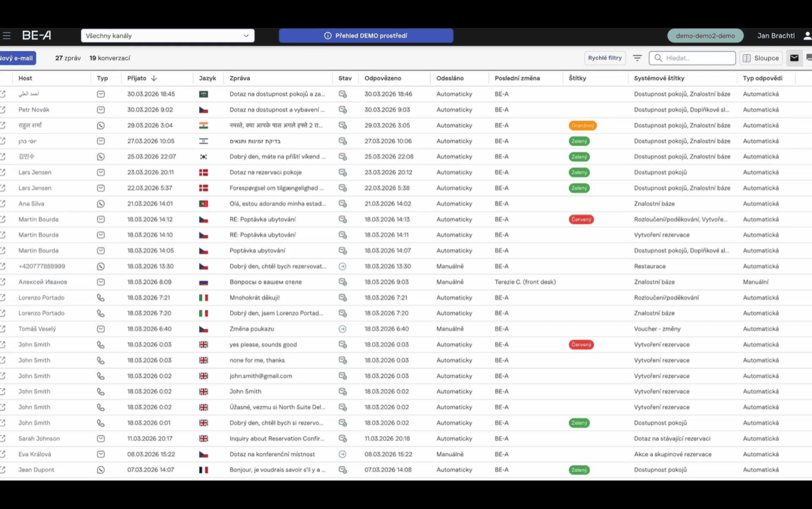Open the Všechny kanály channel dropdown
This screenshot has height=509, width=812.
pyautogui.click(x=168, y=36)
